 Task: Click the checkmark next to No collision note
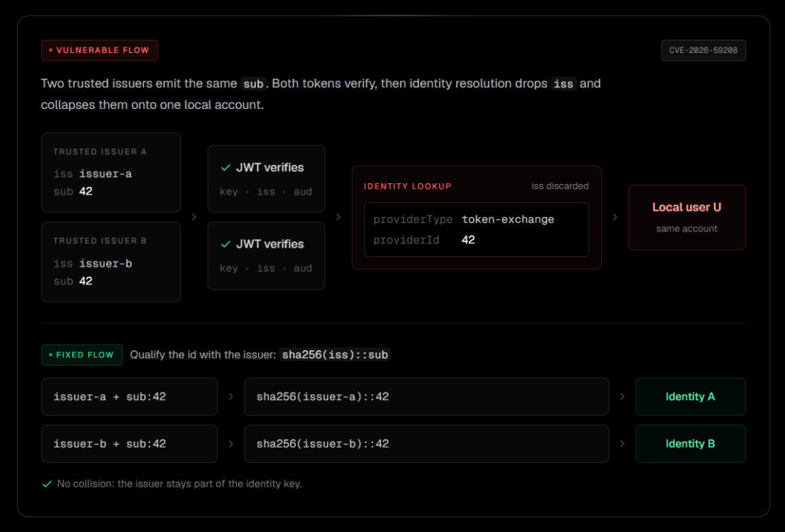coord(47,484)
